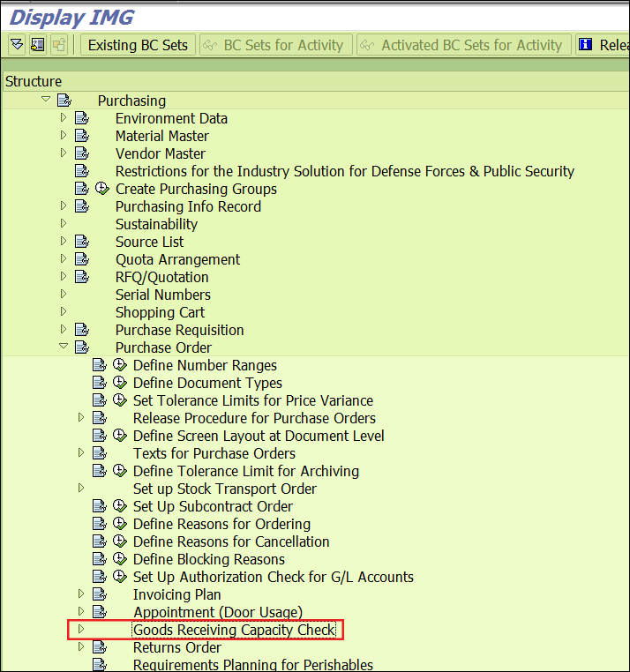
Task: Collapse the Purchasing node
Action: click(x=46, y=100)
